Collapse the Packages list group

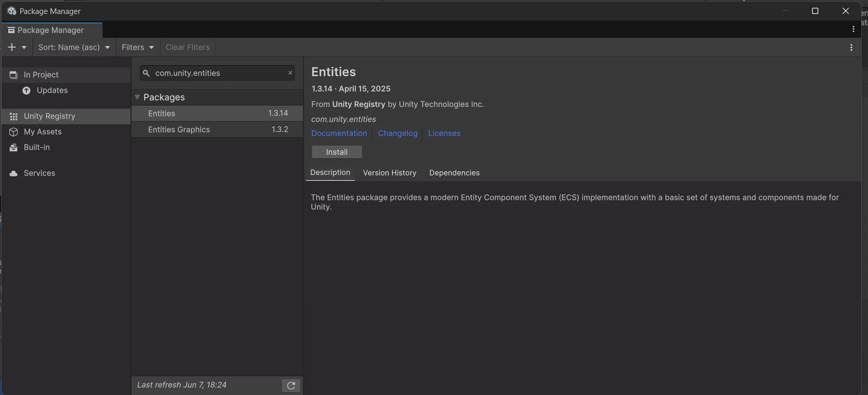pos(137,97)
